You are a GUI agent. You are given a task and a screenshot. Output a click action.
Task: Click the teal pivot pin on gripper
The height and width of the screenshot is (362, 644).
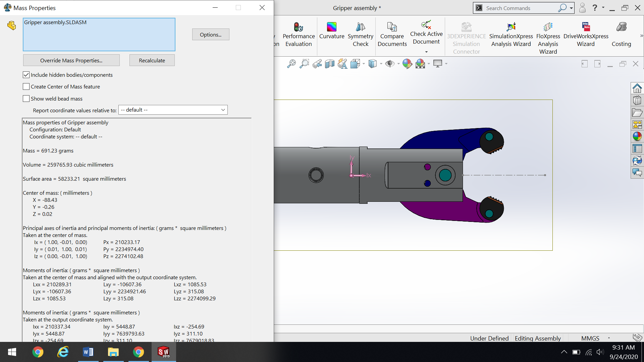coord(445,175)
